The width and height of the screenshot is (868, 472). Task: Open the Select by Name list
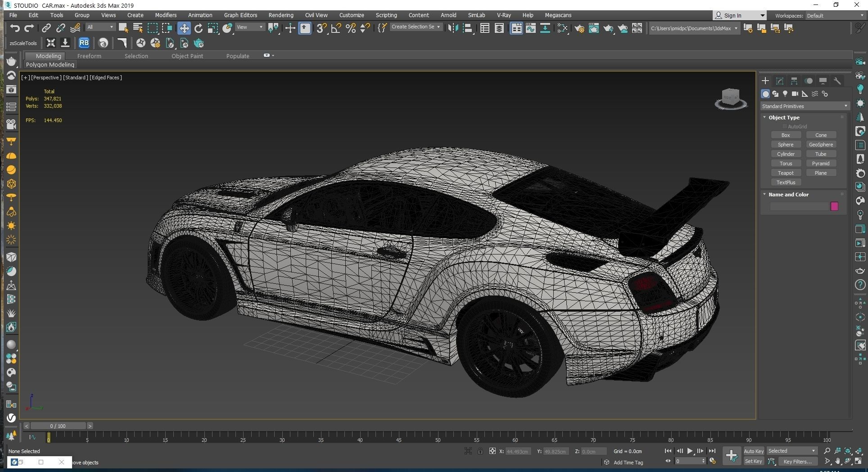pyautogui.click(x=138, y=28)
